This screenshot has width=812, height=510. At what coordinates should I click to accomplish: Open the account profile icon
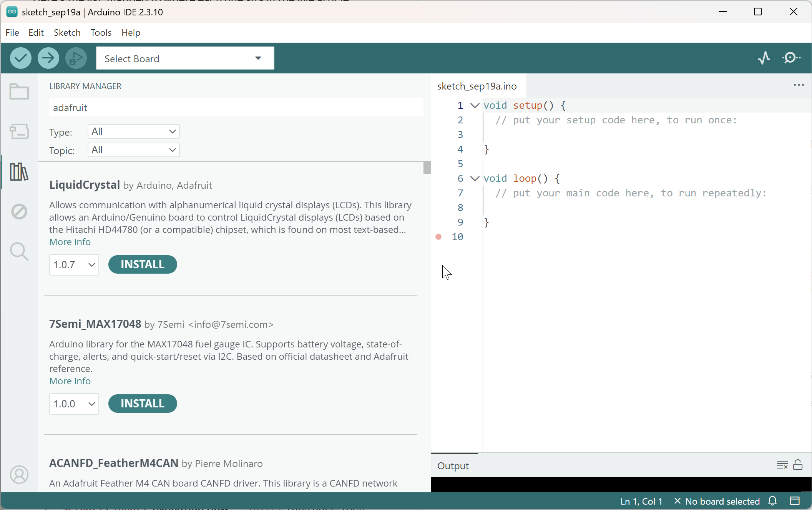click(x=19, y=475)
